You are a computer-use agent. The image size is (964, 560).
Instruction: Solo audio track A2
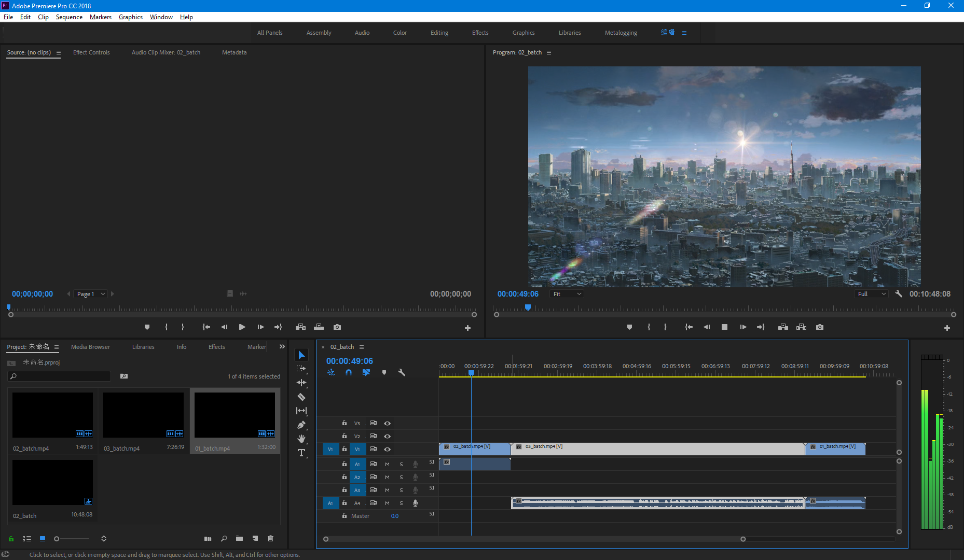(401, 478)
